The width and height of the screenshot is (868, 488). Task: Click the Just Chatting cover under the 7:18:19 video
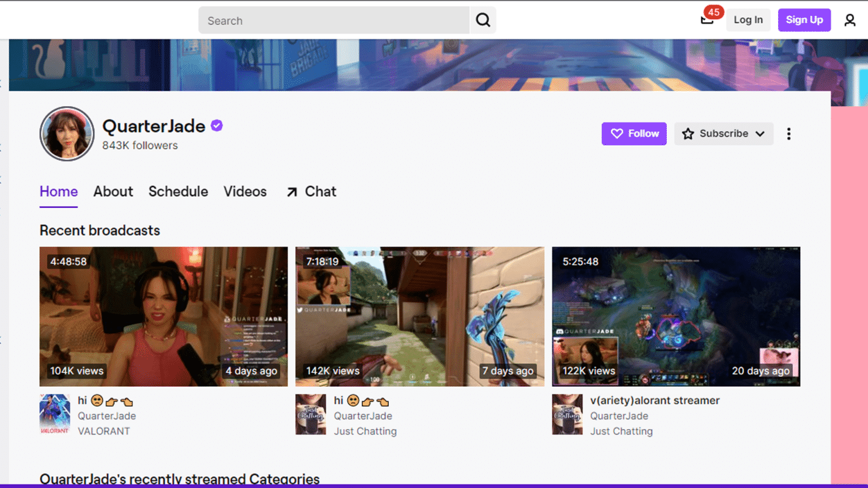[311, 414]
